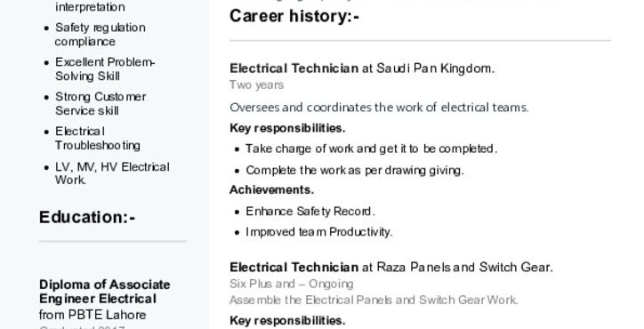Click the first Key responsibilities label
Screen dimensions: 644x329
(x=287, y=128)
